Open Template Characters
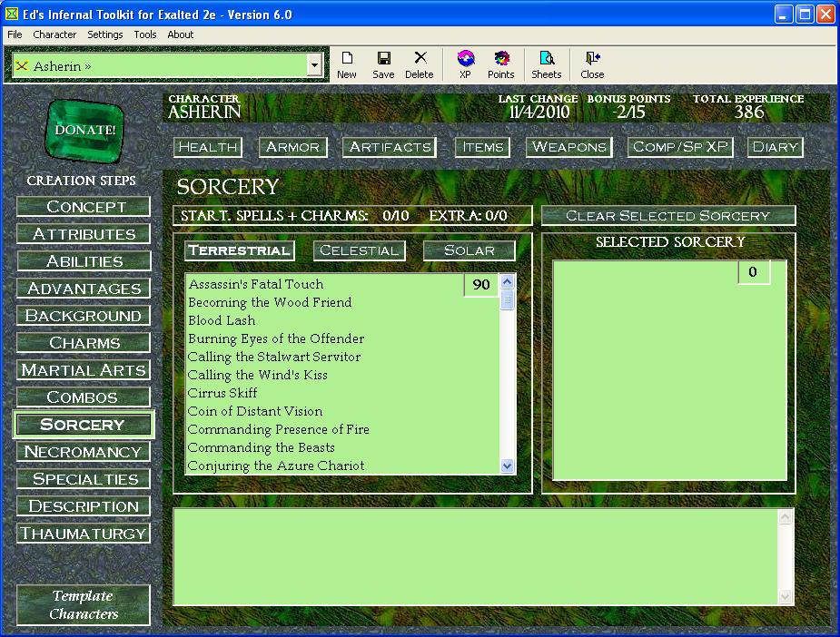 click(x=84, y=605)
